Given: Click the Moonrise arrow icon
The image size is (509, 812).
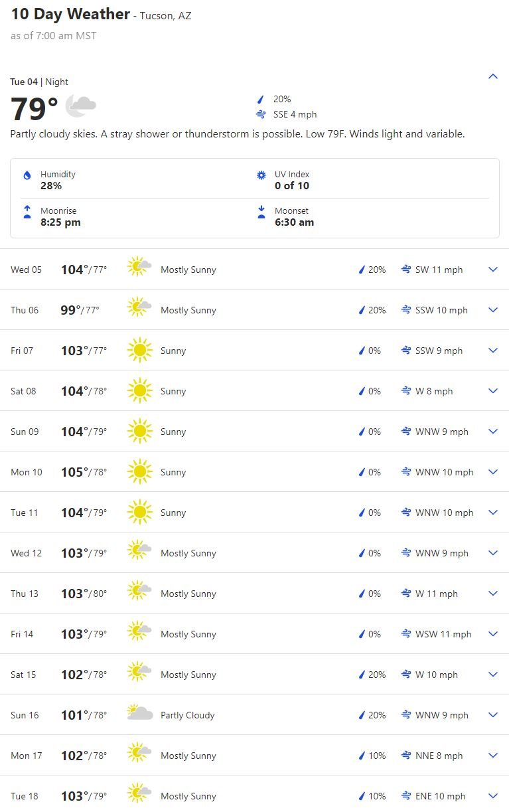Looking at the screenshot, I should coord(27,212).
